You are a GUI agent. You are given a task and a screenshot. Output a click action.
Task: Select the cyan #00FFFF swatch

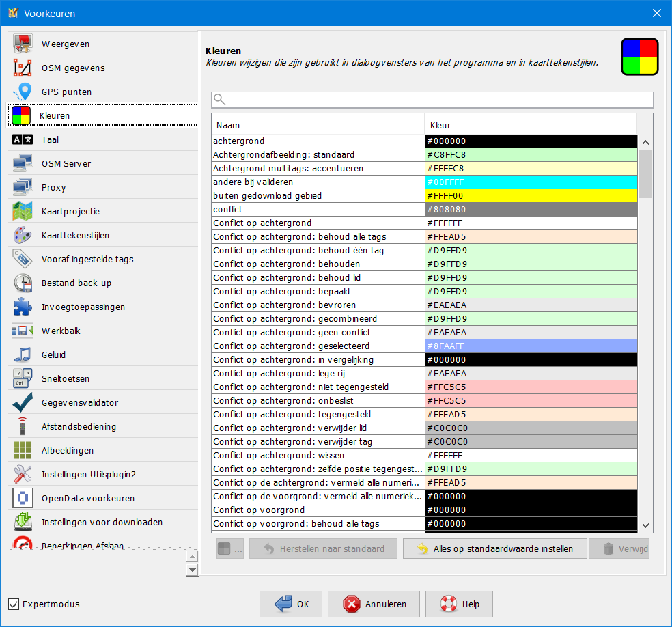point(531,182)
